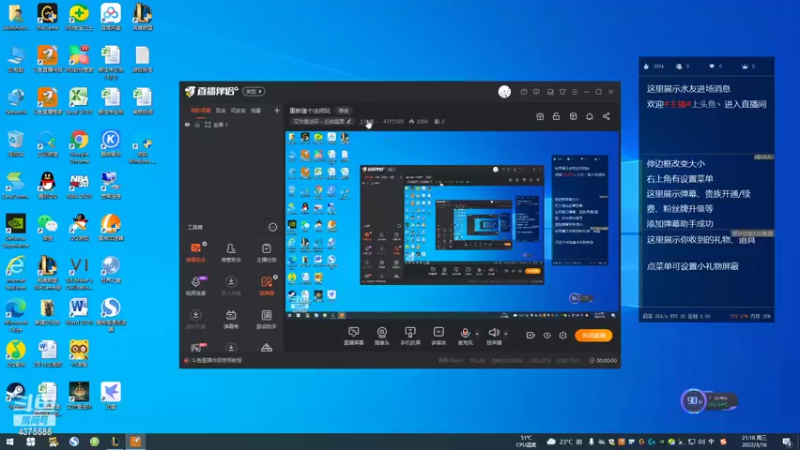Image resolution: width=800 pixels, height=450 pixels.
Task: Add 摄像头 camera source
Action: click(x=382, y=336)
